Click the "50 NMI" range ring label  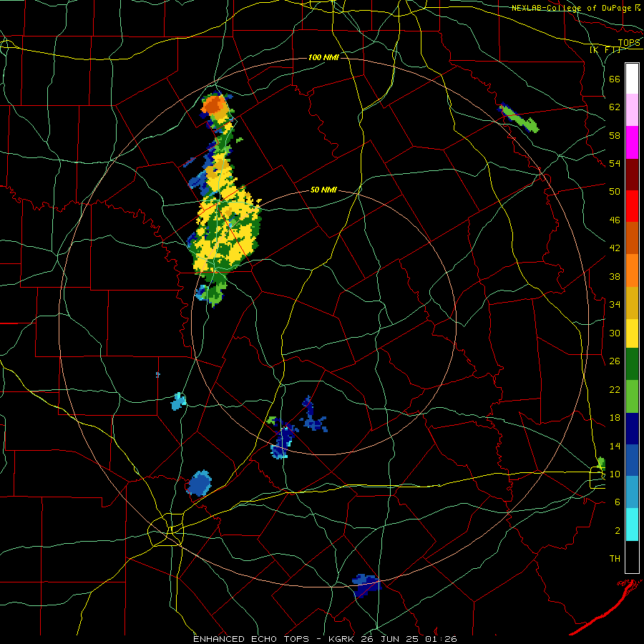click(x=323, y=190)
